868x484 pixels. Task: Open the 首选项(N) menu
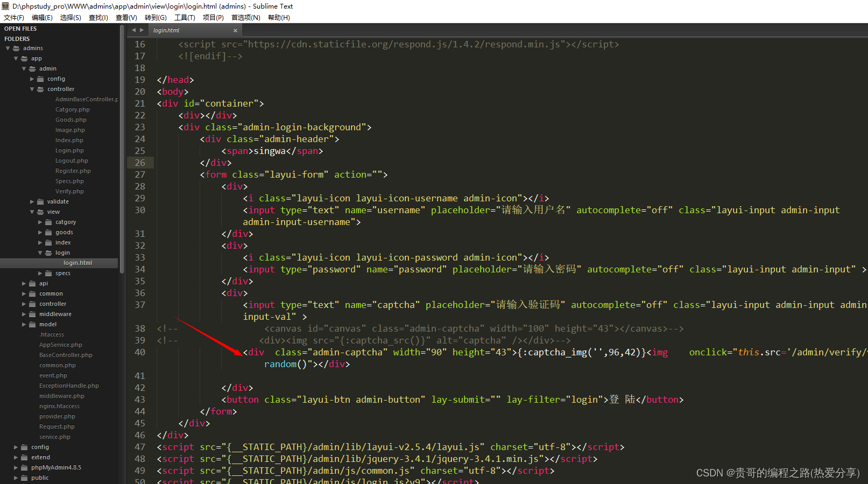pyautogui.click(x=245, y=17)
